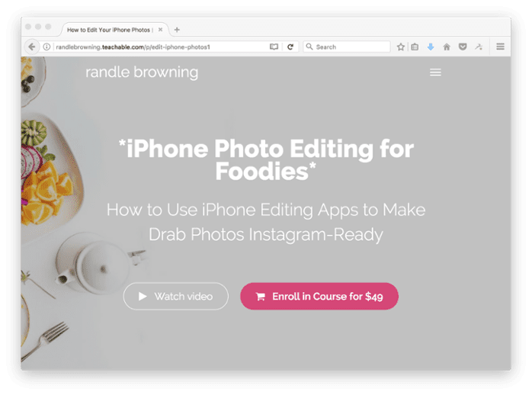Click the Watch video button
Image resolution: width=532 pixels, height=395 pixels.
tap(176, 296)
